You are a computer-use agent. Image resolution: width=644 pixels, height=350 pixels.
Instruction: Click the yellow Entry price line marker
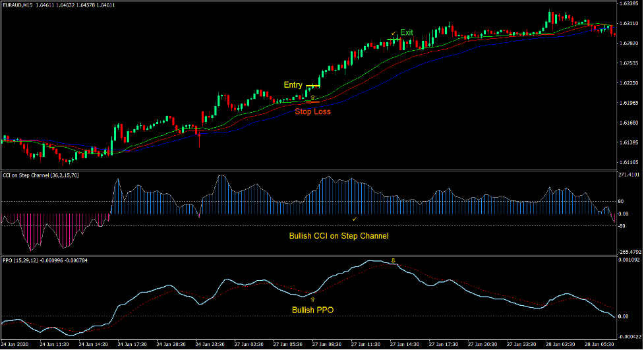(x=312, y=86)
